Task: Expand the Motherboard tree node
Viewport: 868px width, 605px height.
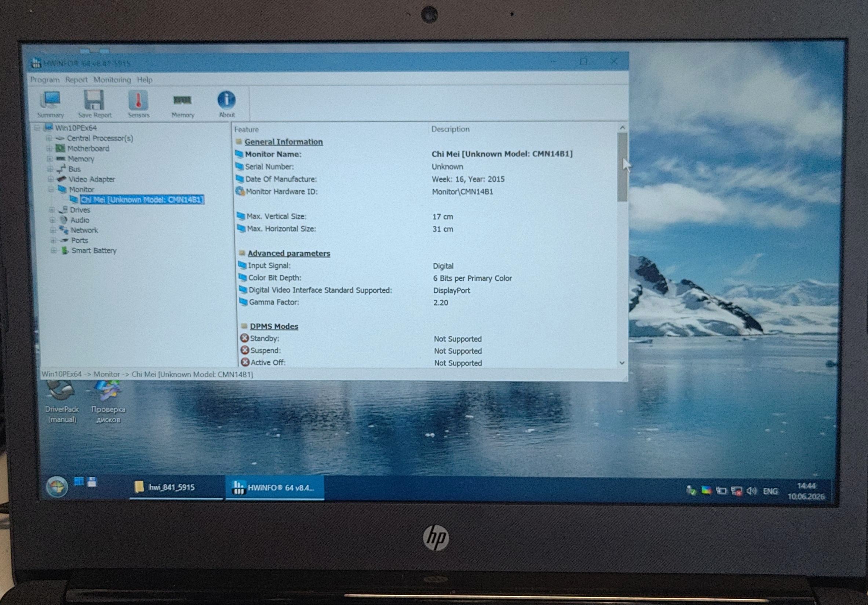Action: [49, 149]
